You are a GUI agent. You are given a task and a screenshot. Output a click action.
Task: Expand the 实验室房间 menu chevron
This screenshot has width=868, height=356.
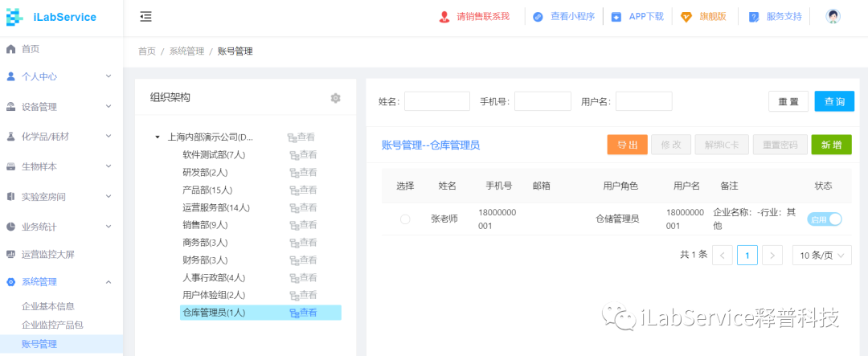click(x=108, y=196)
